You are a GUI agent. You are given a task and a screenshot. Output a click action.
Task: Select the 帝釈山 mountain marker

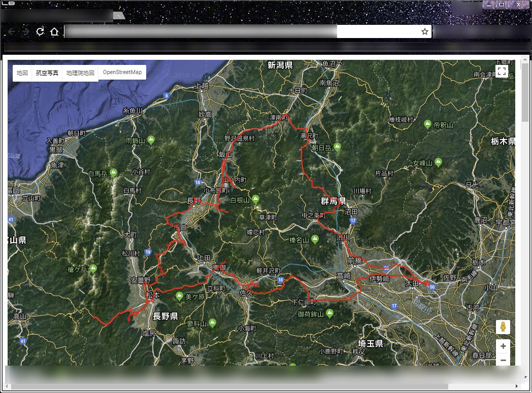[x=427, y=124]
